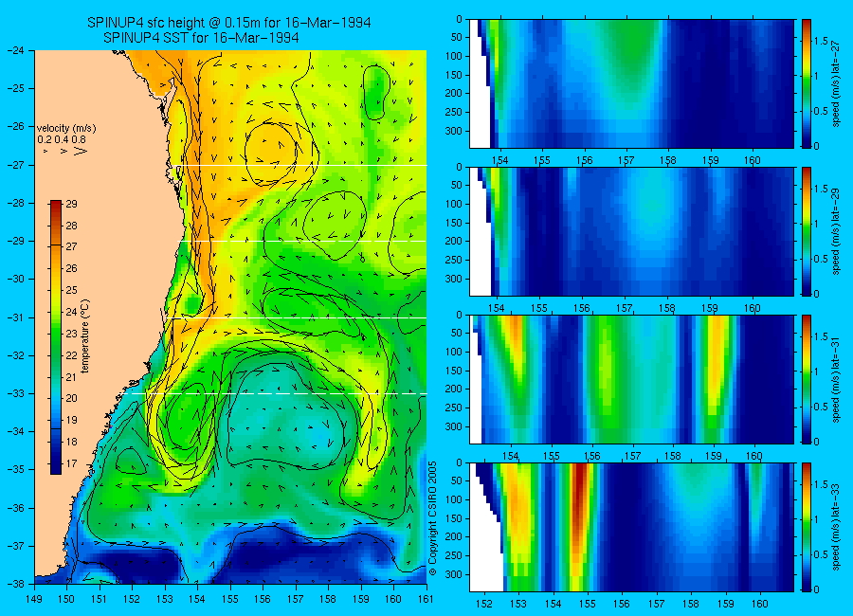Click the -31 latitude label on main map
This screenshot has width=853, height=616.
[16, 317]
